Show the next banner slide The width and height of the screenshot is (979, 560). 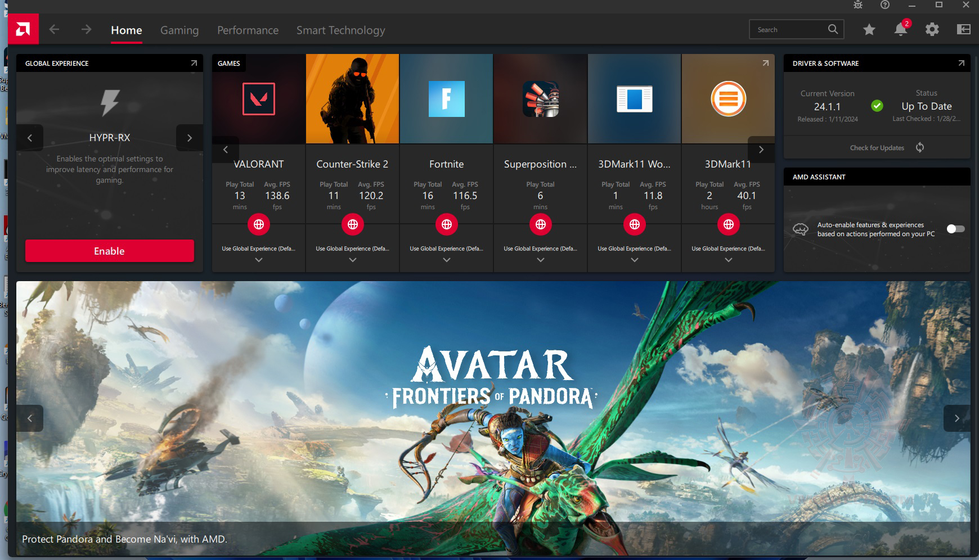click(956, 418)
